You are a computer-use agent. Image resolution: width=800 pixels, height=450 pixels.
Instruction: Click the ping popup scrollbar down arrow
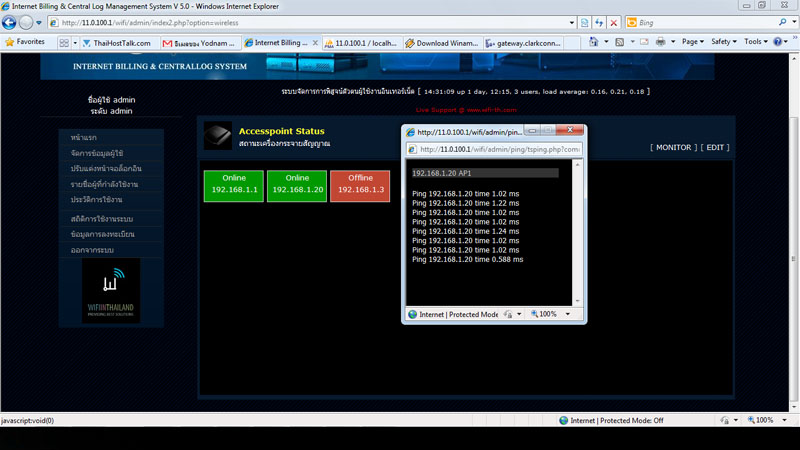578,301
